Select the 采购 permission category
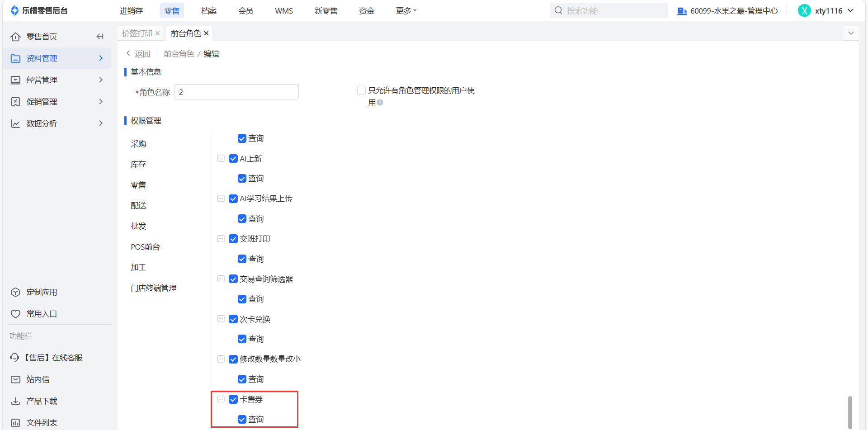The image size is (868, 430). [x=138, y=144]
